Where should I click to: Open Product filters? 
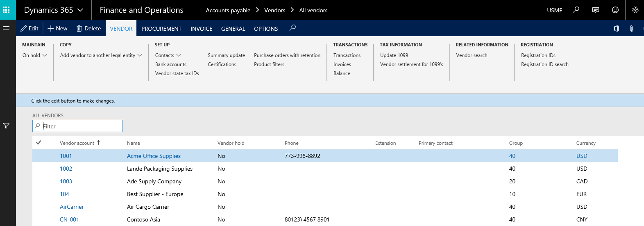coord(269,64)
